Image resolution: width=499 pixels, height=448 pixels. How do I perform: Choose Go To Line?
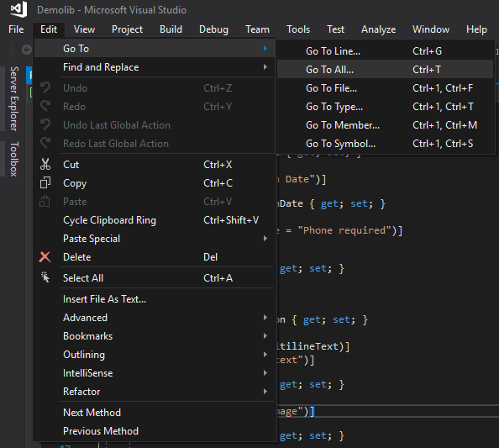click(385, 51)
